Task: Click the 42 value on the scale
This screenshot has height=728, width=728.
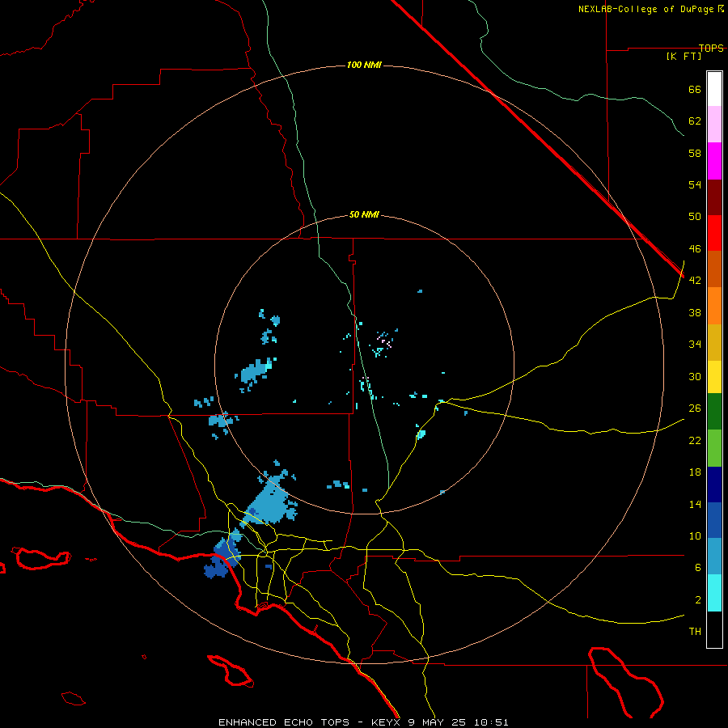Action: tap(695, 281)
